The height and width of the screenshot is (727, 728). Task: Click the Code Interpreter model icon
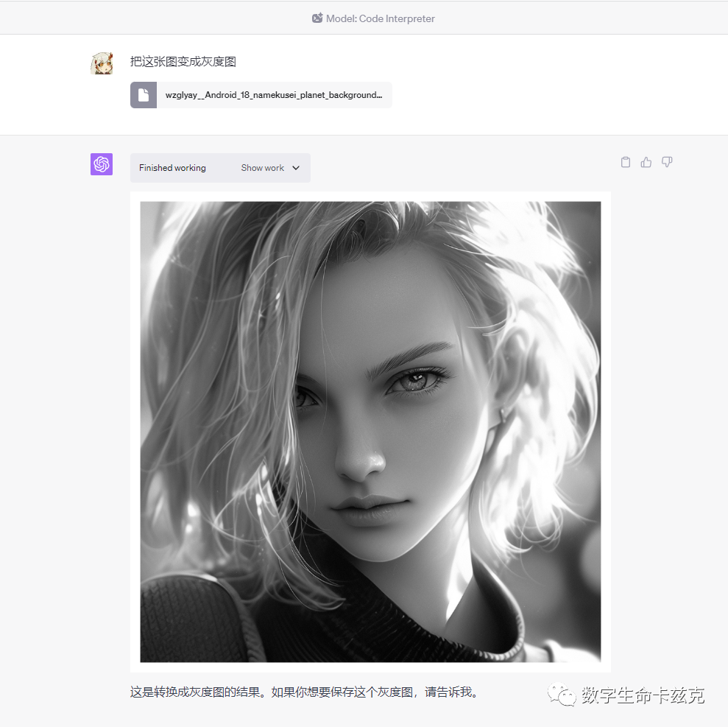click(317, 18)
